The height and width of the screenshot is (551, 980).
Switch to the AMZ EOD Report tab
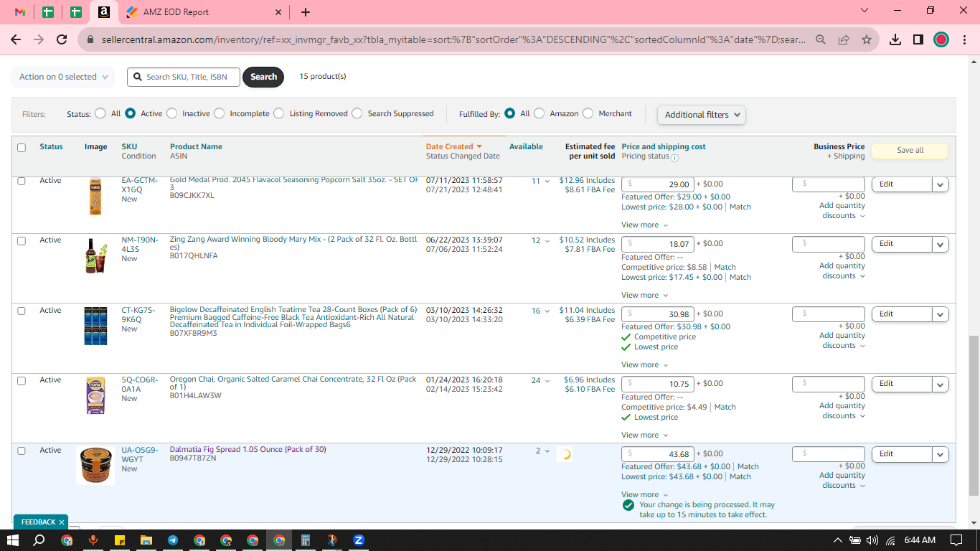point(204,12)
